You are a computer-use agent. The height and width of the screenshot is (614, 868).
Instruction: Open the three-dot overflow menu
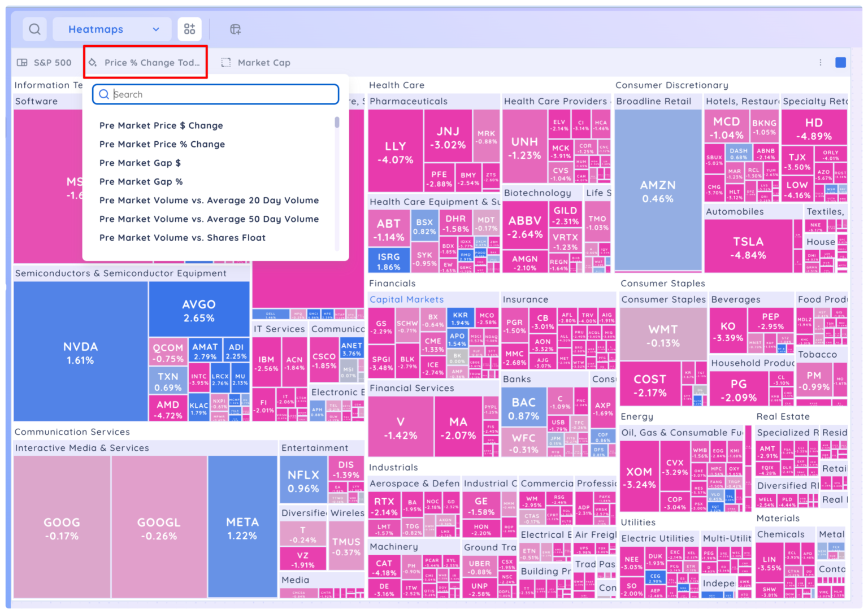tap(821, 62)
